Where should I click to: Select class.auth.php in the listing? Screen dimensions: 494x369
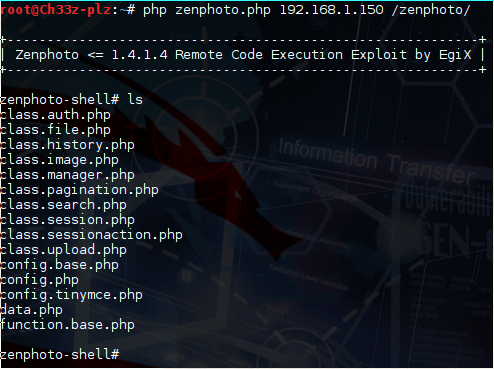point(55,115)
